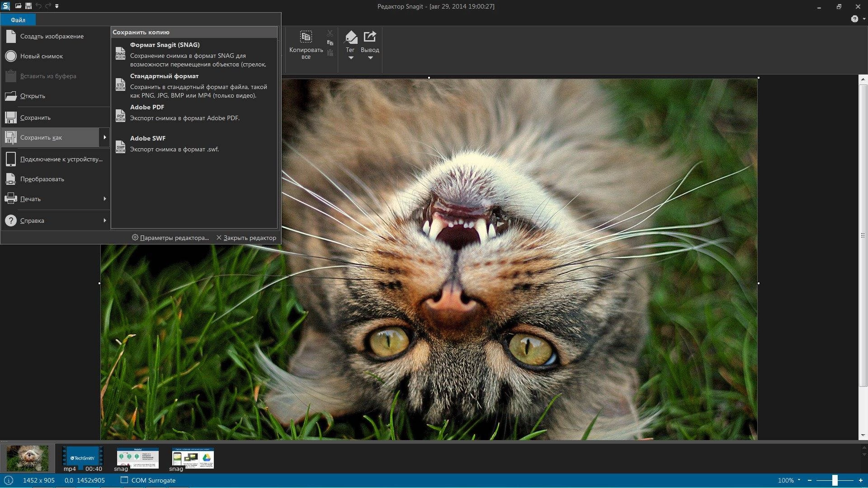Click the convert images icon
Screen dimensions: 868x488
11,179
